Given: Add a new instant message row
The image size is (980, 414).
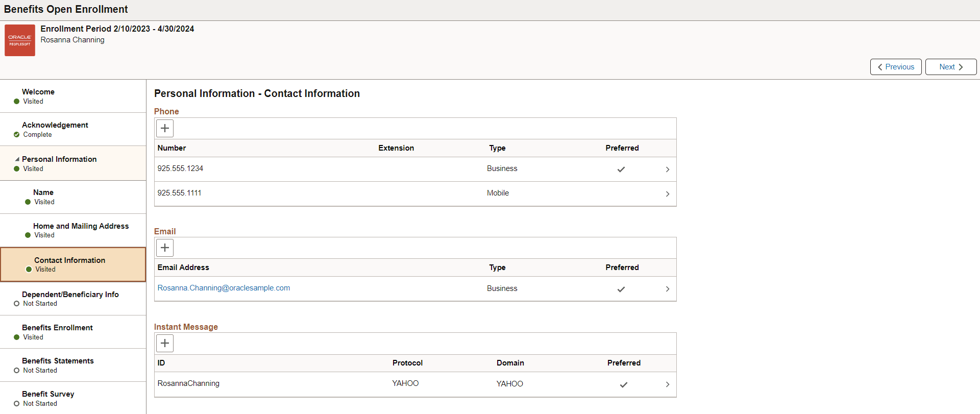Looking at the screenshot, I should point(165,343).
